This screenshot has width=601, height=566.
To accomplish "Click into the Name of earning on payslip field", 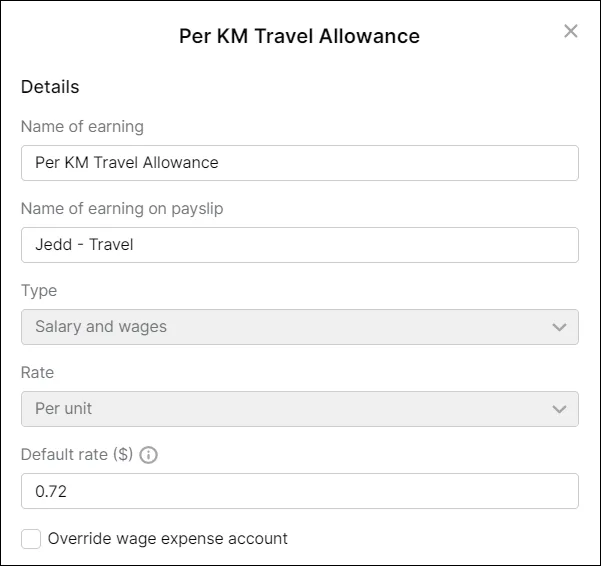I will (x=299, y=245).
